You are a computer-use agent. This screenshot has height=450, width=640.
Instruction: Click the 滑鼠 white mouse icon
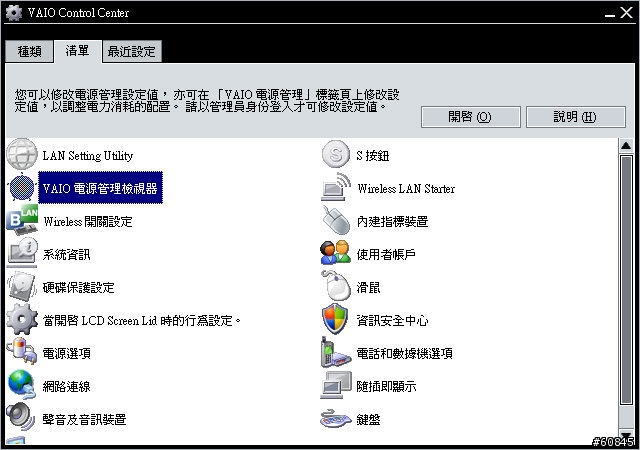336,285
